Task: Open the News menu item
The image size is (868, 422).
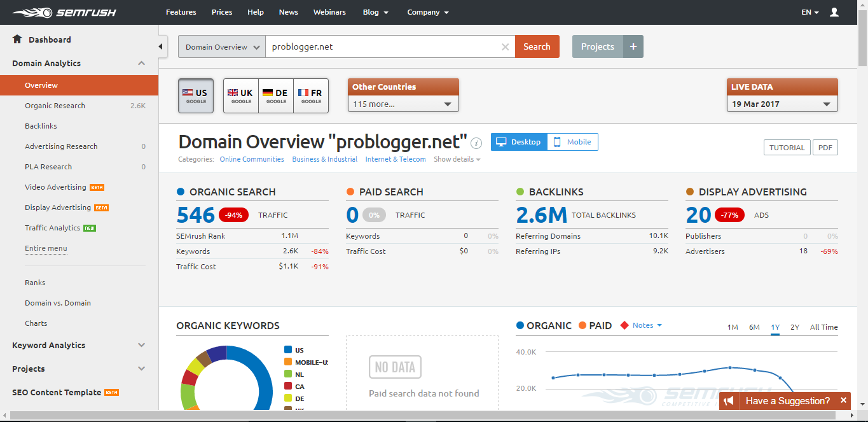Action: [x=288, y=12]
